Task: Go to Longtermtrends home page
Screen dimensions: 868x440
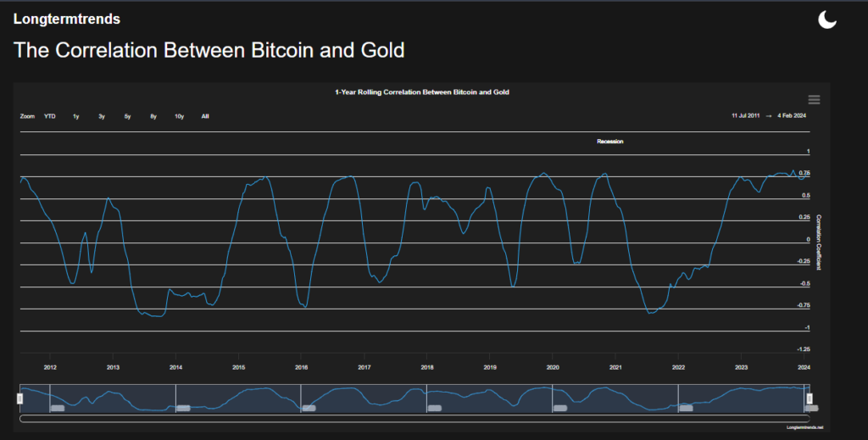Action: click(x=66, y=19)
